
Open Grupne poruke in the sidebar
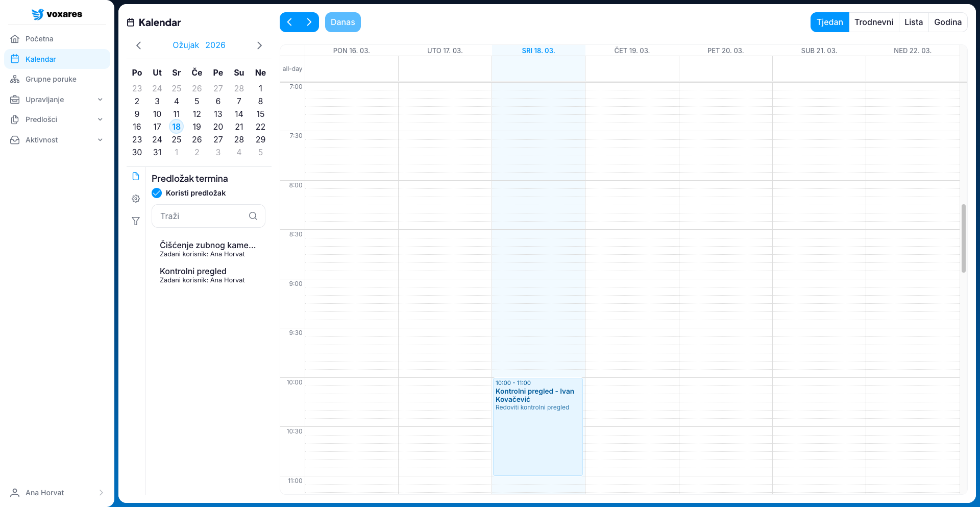[x=51, y=79]
